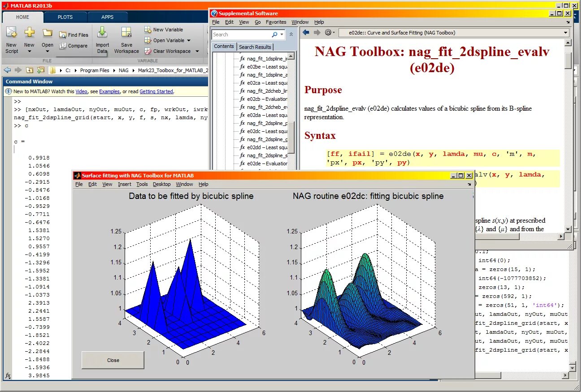Expand the Open dropdown arrow
Image resolution: width=582 pixels, height=392 pixels.
click(48, 51)
